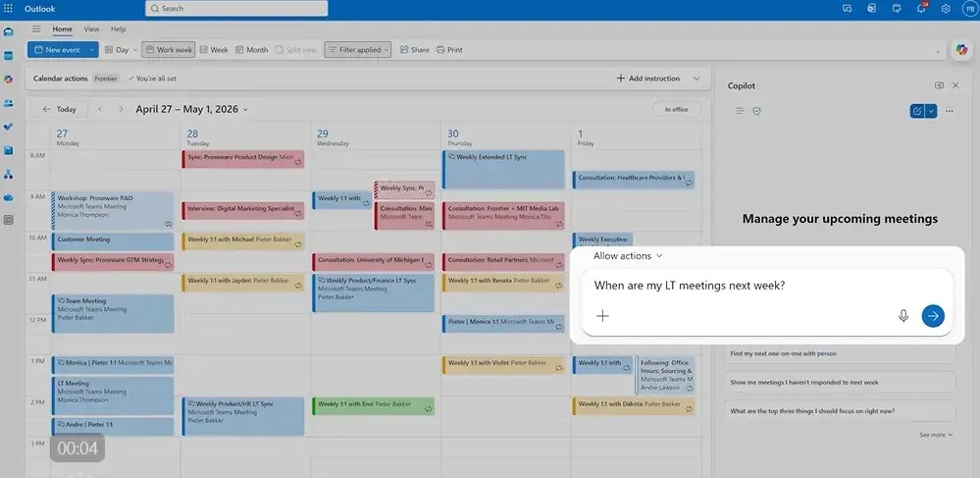Click the microphone icon in Copilot prompt
Image resolution: width=980 pixels, height=478 pixels.
click(x=903, y=316)
